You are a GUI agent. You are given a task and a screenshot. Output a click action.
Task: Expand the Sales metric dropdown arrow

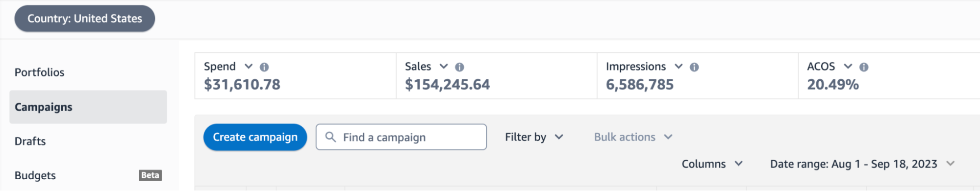pyautogui.click(x=444, y=66)
